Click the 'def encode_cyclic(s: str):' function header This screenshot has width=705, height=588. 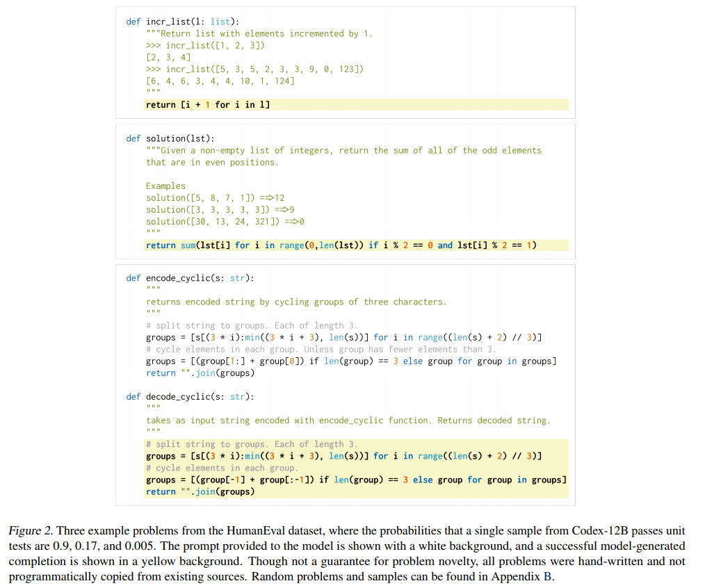pos(190,278)
